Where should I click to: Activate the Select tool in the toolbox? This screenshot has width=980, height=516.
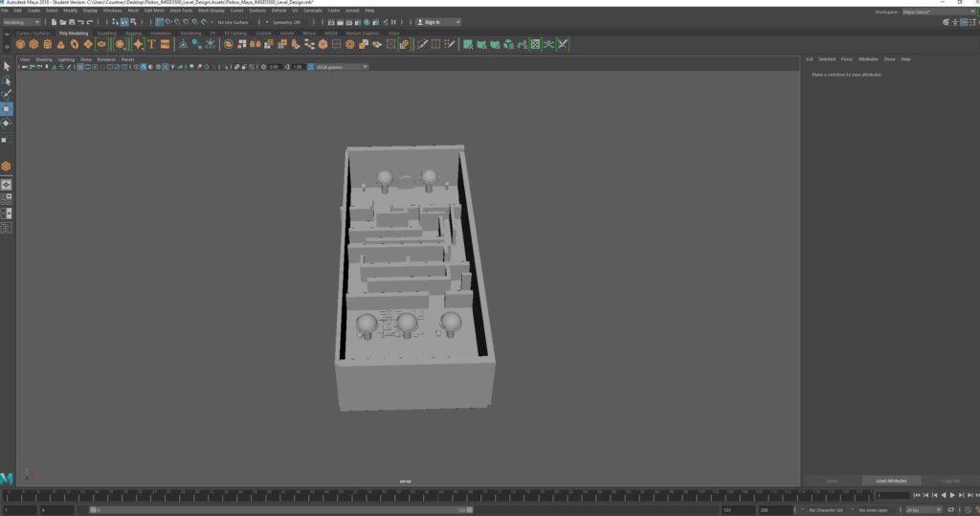point(7,66)
